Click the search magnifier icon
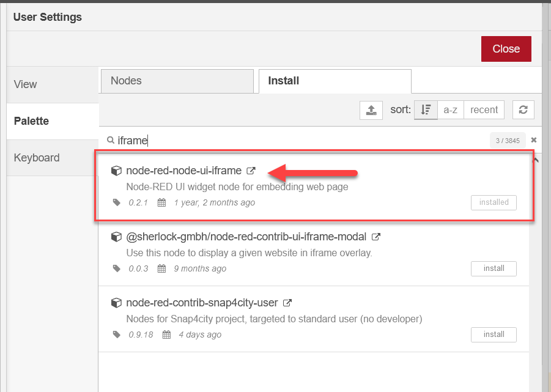 click(111, 140)
